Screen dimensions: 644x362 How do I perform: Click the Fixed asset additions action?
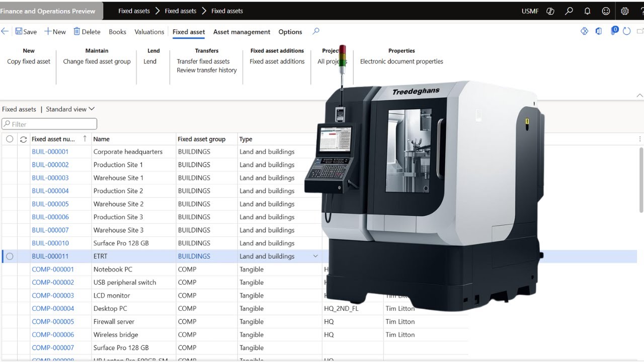tap(277, 61)
